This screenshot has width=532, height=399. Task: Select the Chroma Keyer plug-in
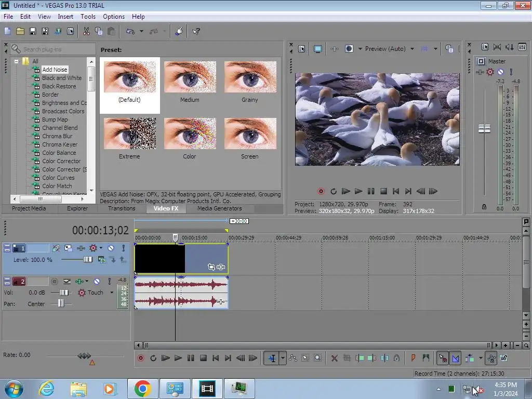pyautogui.click(x=60, y=144)
